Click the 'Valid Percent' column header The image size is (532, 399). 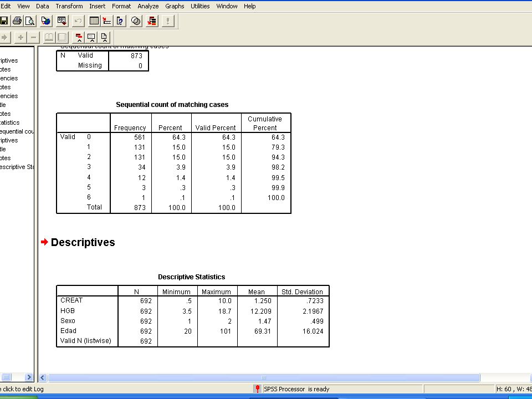tap(216, 127)
